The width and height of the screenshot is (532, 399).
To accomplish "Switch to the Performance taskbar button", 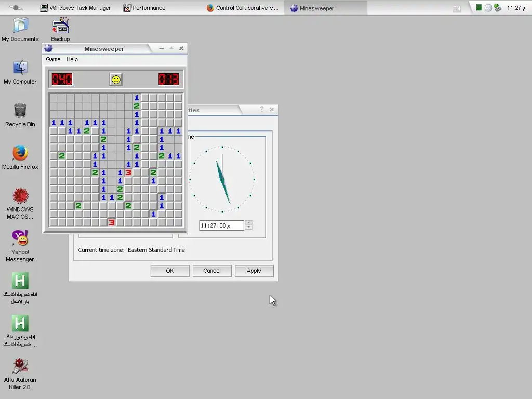I will pos(144,8).
